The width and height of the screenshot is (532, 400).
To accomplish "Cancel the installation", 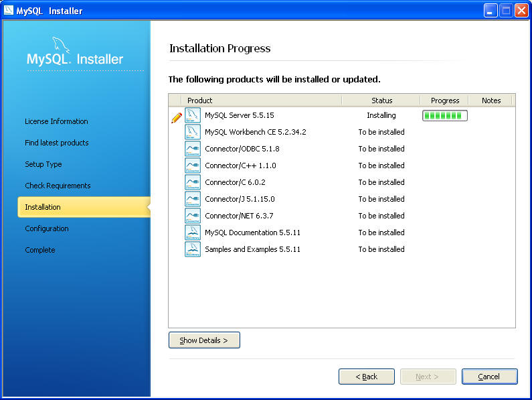I will click(489, 377).
